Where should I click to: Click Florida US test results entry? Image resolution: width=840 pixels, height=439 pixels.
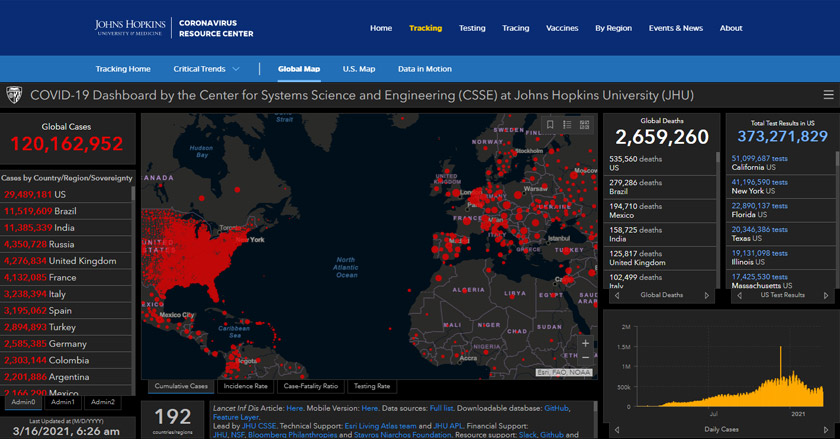tap(782, 210)
